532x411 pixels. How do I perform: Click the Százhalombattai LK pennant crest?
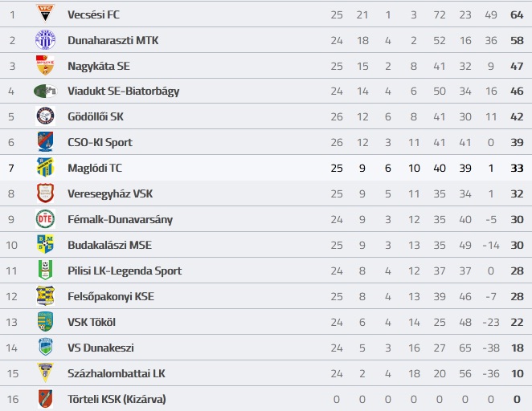click(45, 372)
